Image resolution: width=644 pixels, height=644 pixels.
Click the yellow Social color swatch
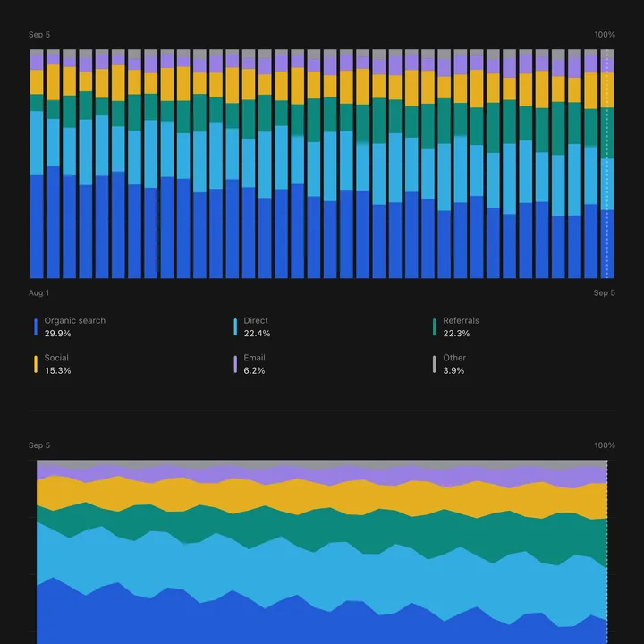click(36, 364)
